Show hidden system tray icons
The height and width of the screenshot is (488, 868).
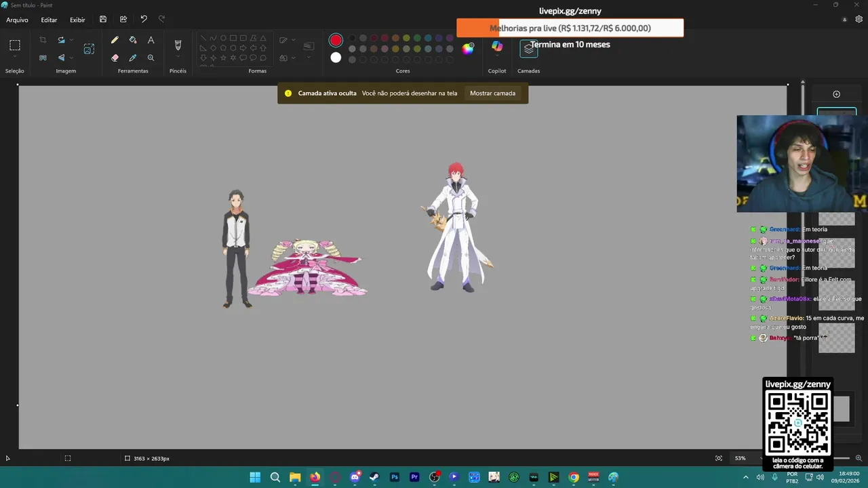click(746, 477)
